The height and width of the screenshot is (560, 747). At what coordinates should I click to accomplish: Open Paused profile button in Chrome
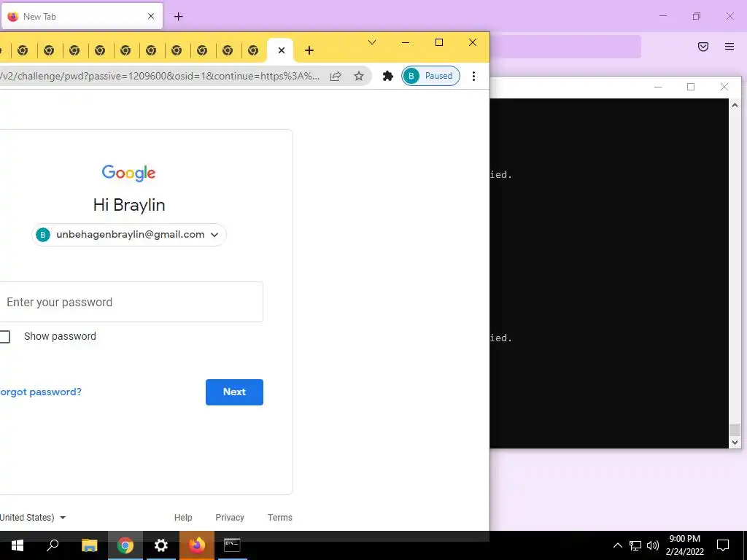click(x=430, y=76)
